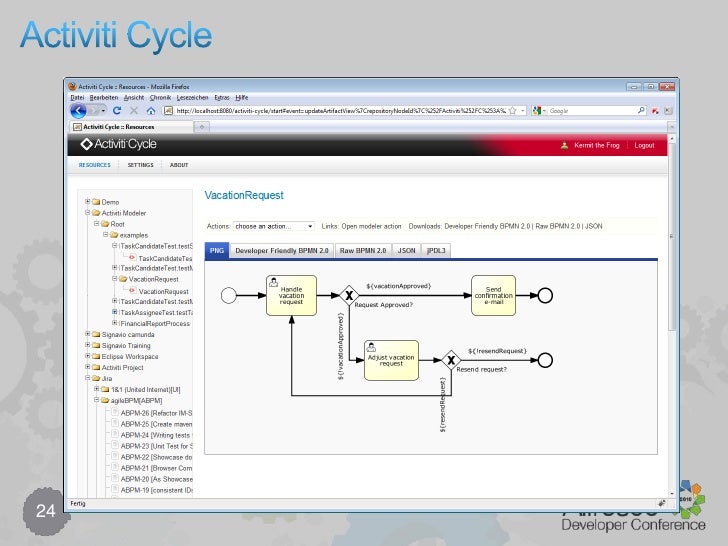Switch to the Raw BPMN 2.0 tab

pos(363,250)
